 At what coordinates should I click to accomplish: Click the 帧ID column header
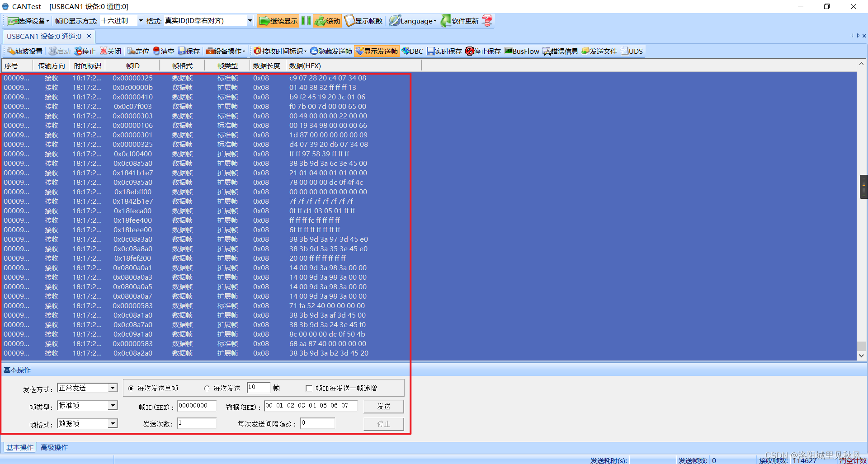click(x=132, y=66)
